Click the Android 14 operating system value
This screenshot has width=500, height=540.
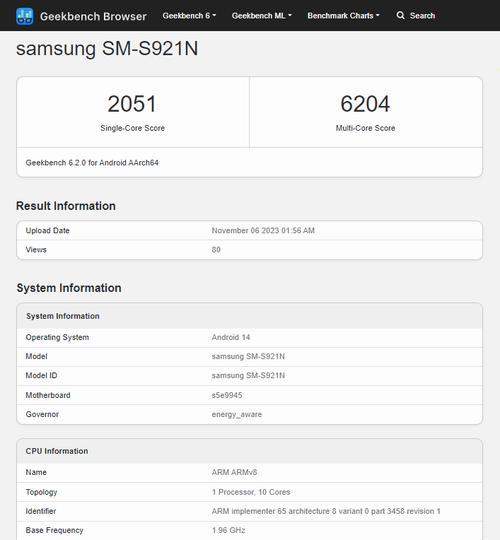coord(231,337)
